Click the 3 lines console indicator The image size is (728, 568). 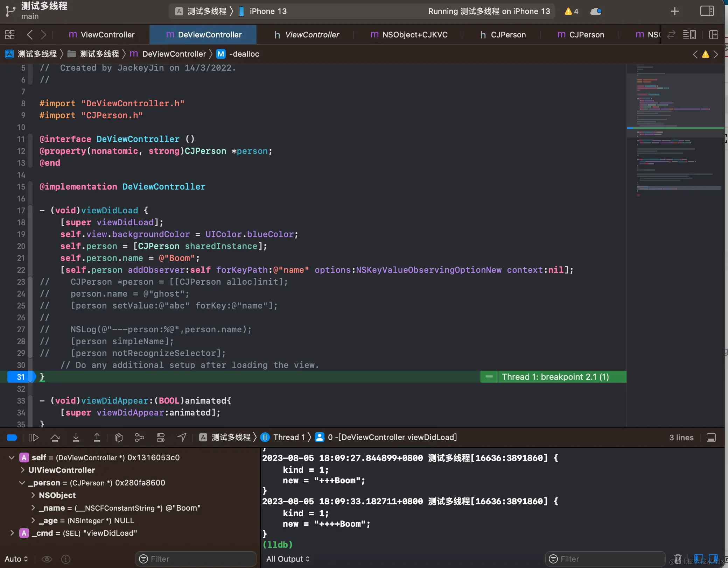pyautogui.click(x=681, y=438)
